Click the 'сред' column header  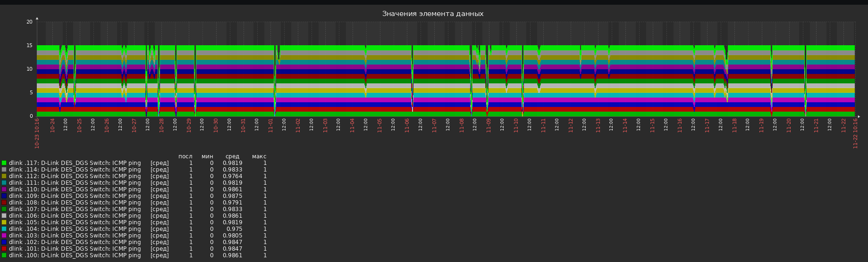pyautogui.click(x=232, y=157)
